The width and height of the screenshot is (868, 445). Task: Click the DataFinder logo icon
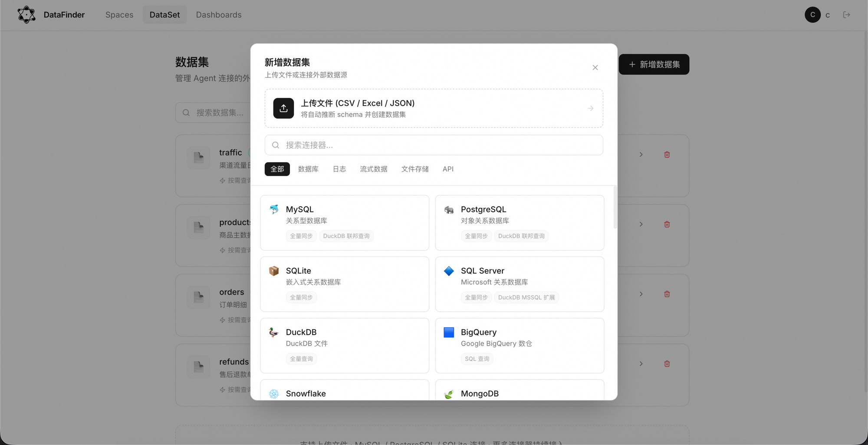(26, 15)
